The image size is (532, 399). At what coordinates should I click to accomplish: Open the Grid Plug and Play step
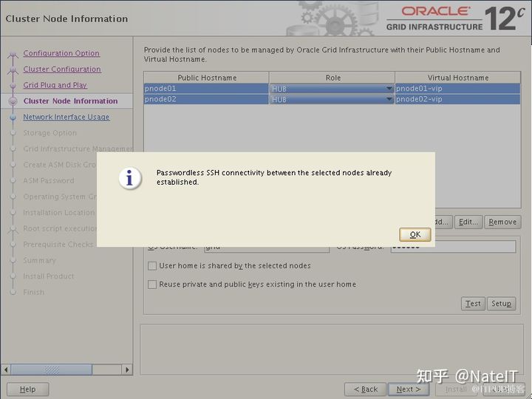pyautogui.click(x=55, y=85)
